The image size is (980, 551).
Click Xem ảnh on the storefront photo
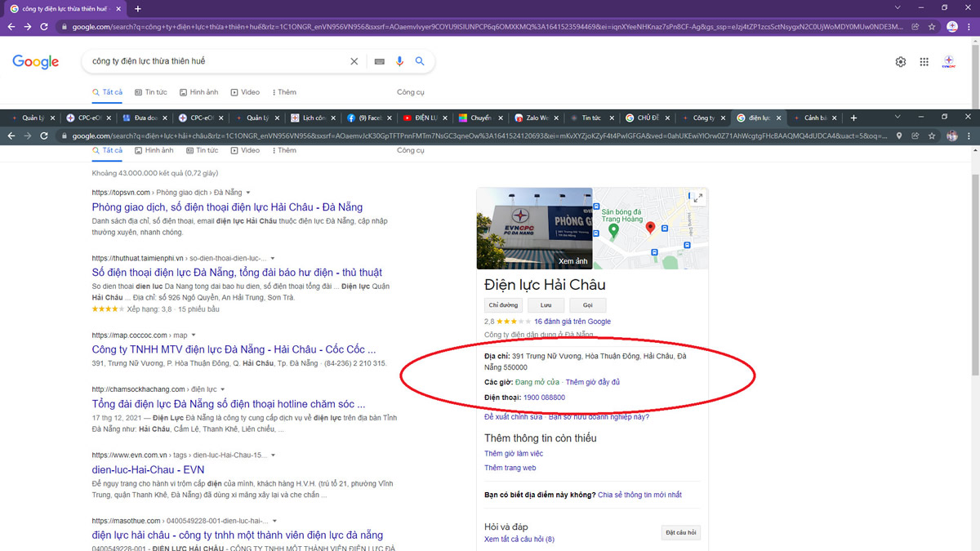572,261
